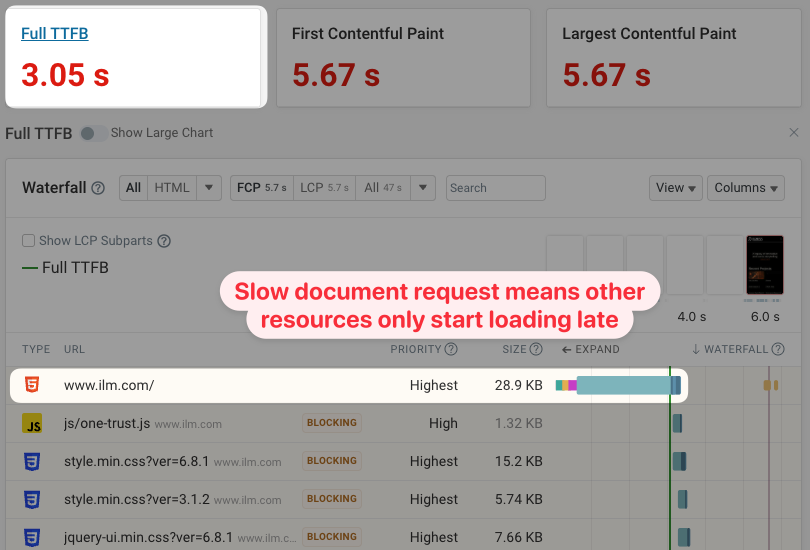Screen dimensions: 810x550
Task: Click the HTML5 icon for www.ilm.com
Action: [32, 385]
